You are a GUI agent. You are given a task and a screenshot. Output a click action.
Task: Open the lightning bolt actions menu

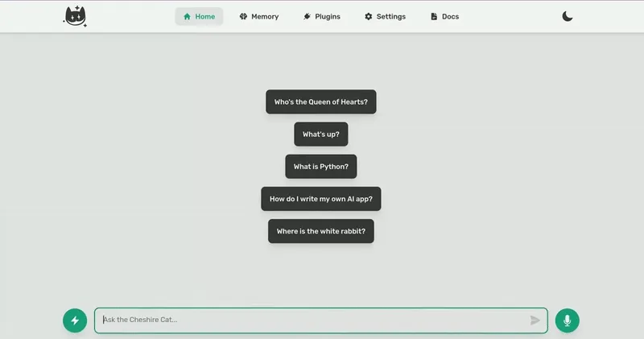pos(75,320)
